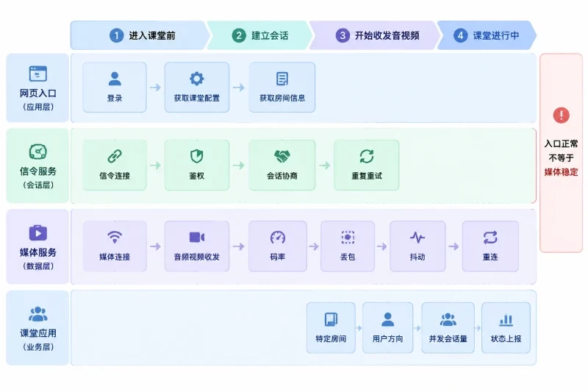Screen dimensions: 588x392
Task: Click the 入口正常 text
Action: coord(561,143)
